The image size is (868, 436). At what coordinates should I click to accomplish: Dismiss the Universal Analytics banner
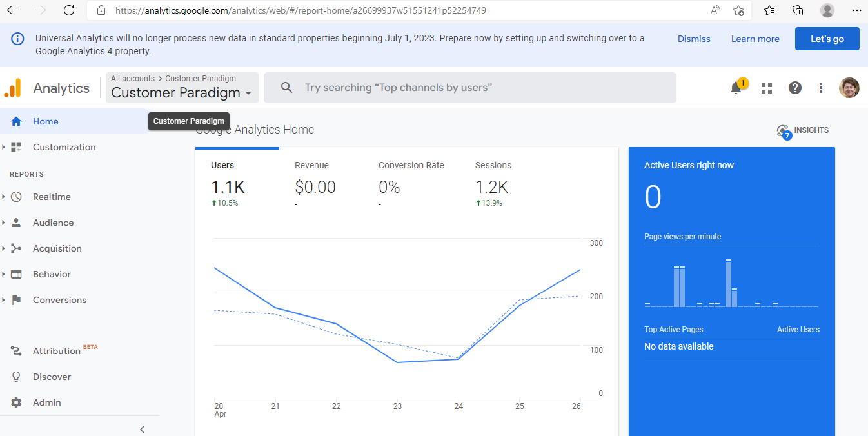pyautogui.click(x=694, y=39)
